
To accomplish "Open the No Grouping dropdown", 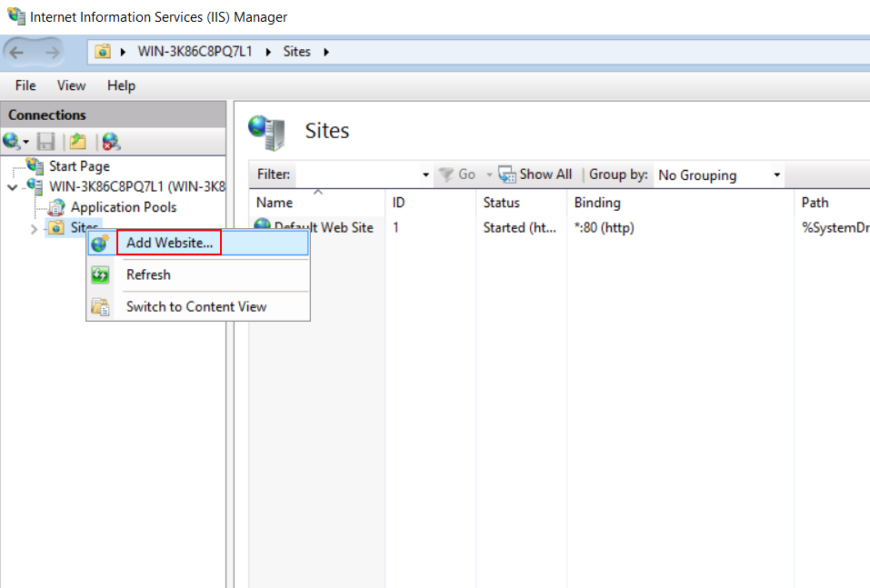I will [x=777, y=174].
